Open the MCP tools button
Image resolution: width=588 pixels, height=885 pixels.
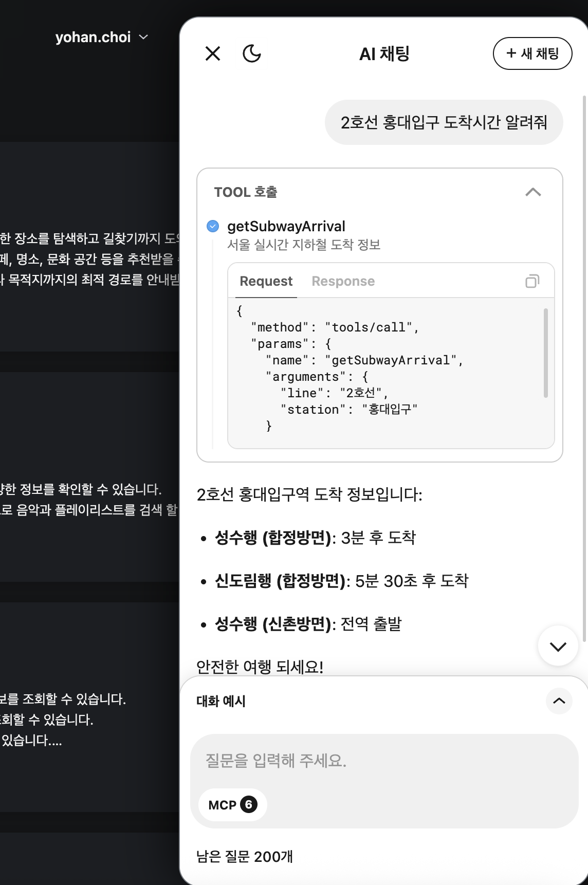(232, 805)
